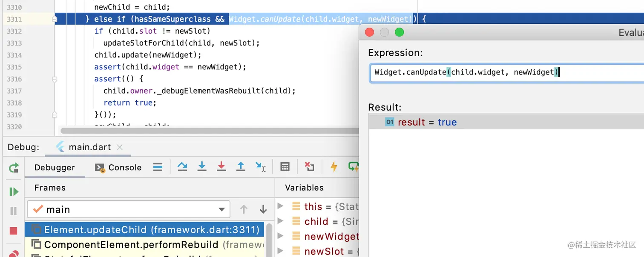
Task: Click the Evaluate window's green zoom button
Action: 399,32
